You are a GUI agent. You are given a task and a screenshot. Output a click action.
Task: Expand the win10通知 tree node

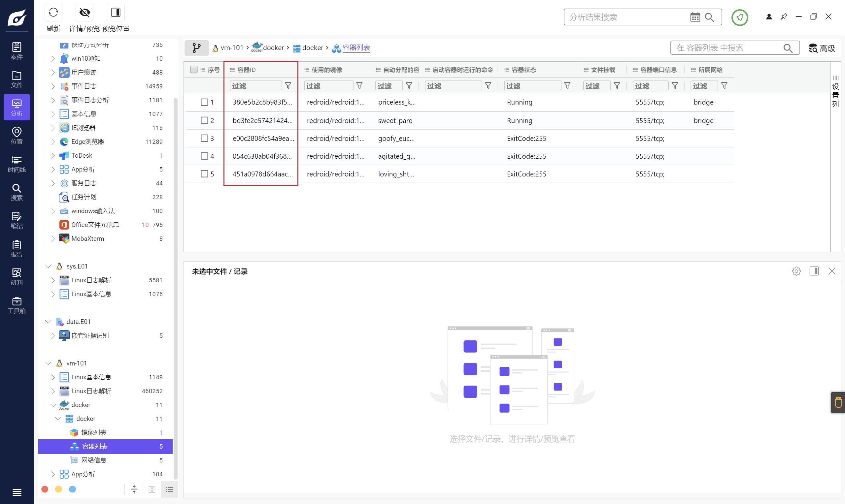[x=53, y=58]
